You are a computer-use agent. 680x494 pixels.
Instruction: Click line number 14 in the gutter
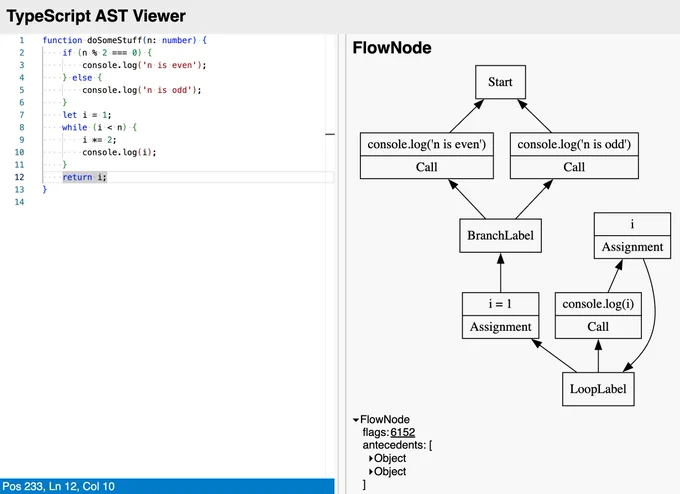[x=20, y=202]
